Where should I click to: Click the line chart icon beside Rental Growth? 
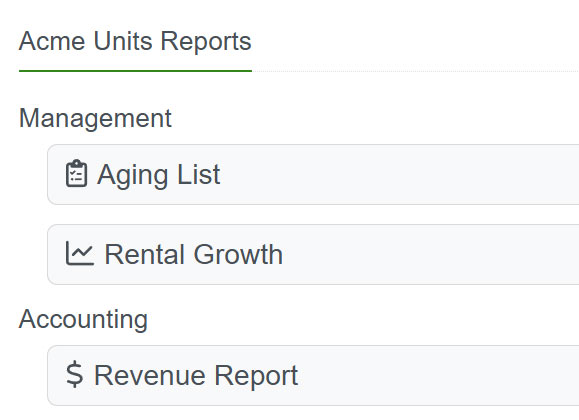coord(80,253)
